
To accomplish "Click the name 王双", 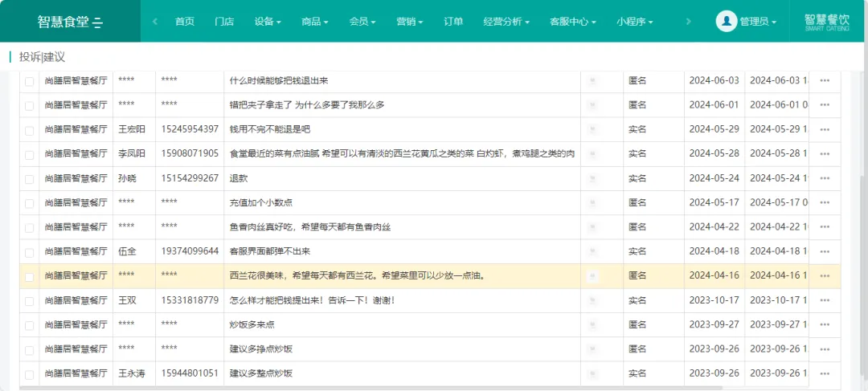I will [x=127, y=301].
